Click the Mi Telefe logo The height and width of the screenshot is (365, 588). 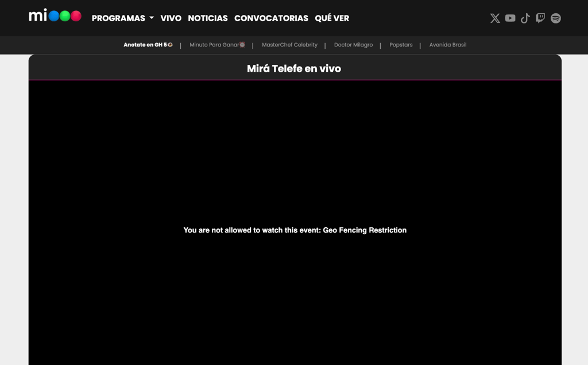click(55, 15)
